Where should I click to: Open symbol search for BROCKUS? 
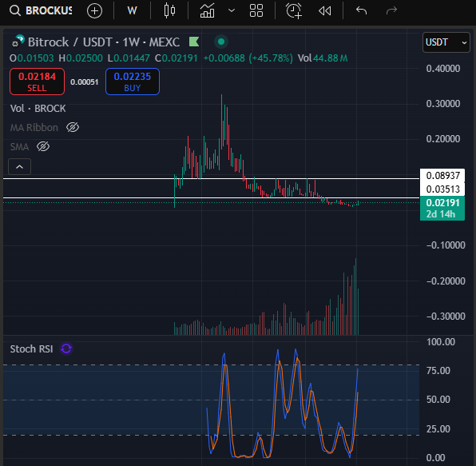click(41, 10)
